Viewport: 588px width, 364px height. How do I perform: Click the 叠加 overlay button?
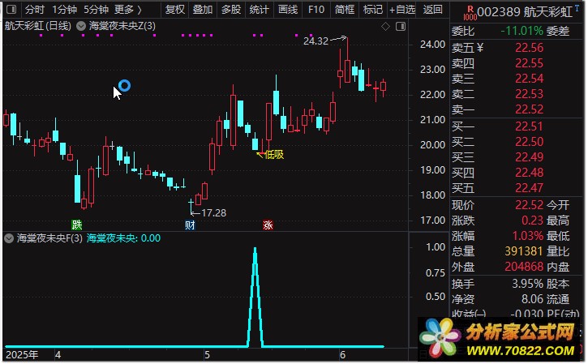click(x=203, y=10)
